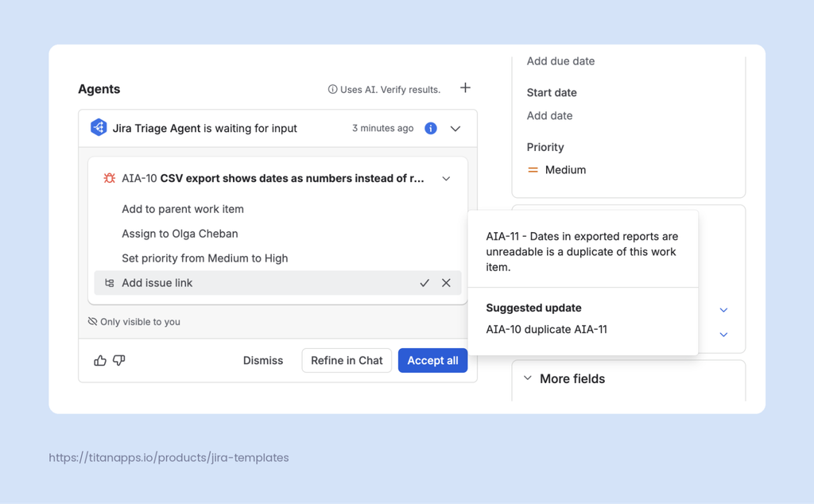Expand the upper blue chevron in side panel
The width and height of the screenshot is (814, 504).
coord(723,310)
